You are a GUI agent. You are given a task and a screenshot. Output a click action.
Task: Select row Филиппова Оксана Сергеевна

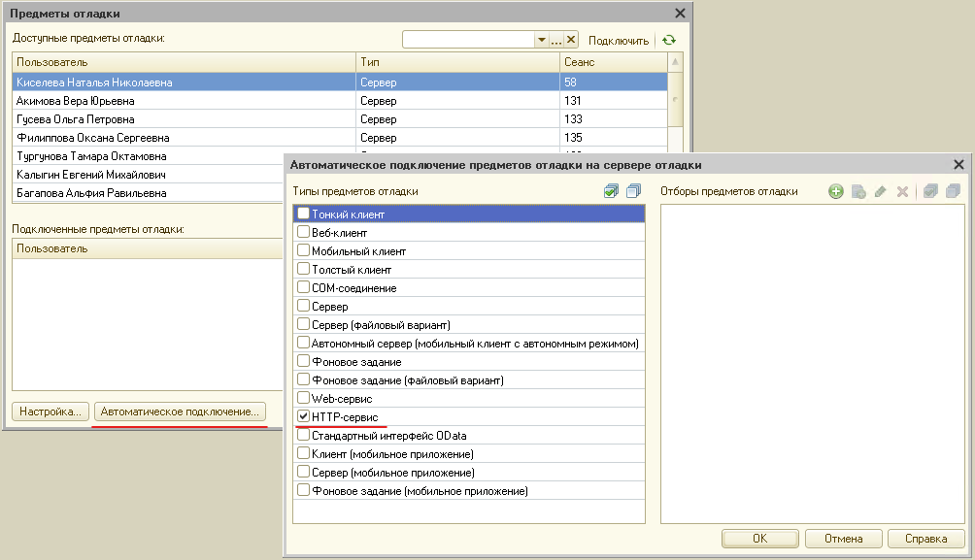[340, 138]
